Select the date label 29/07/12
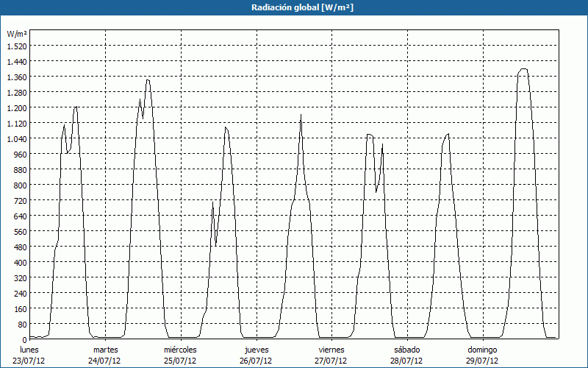This screenshot has width=588, height=368. coord(483,361)
